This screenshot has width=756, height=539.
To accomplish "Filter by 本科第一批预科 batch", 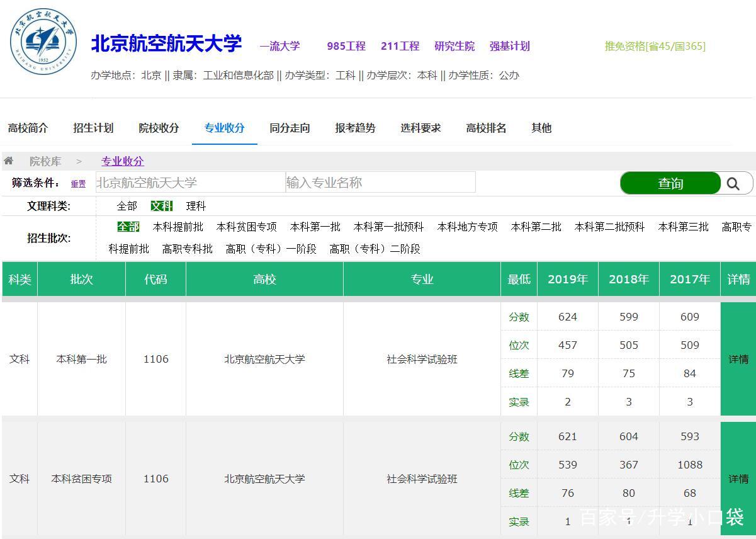I will 389,227.
